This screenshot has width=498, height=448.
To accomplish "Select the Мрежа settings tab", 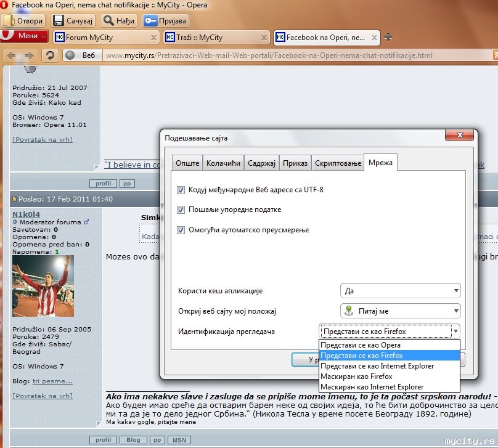I will point(380,163).
